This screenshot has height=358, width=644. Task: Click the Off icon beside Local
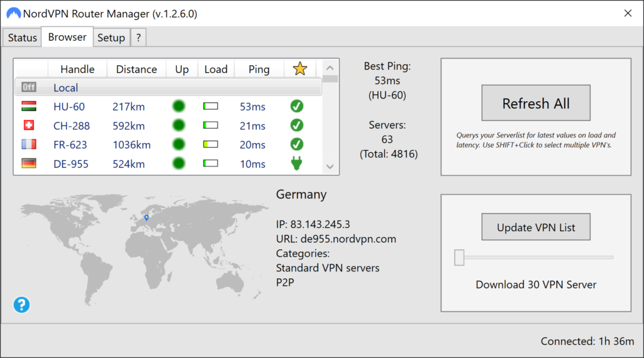pyautogui.click(x=29, y=87)
